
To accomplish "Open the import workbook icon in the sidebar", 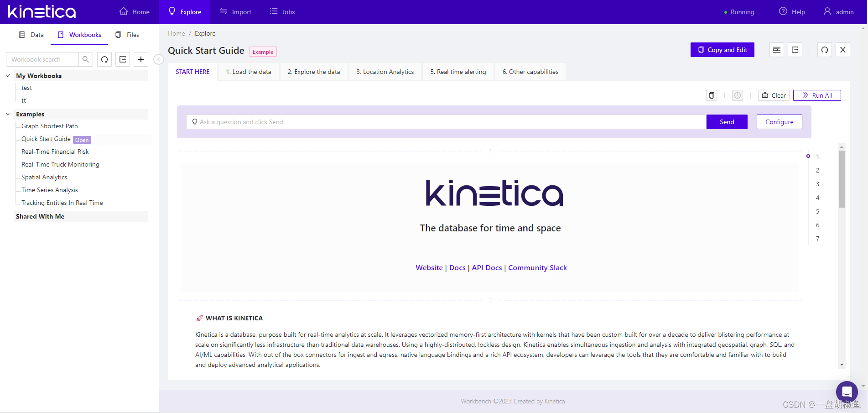I will (x=122, y=59).
